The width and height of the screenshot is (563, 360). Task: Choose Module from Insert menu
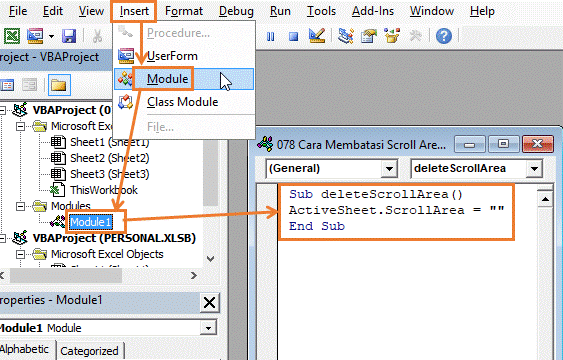[184, 79]
